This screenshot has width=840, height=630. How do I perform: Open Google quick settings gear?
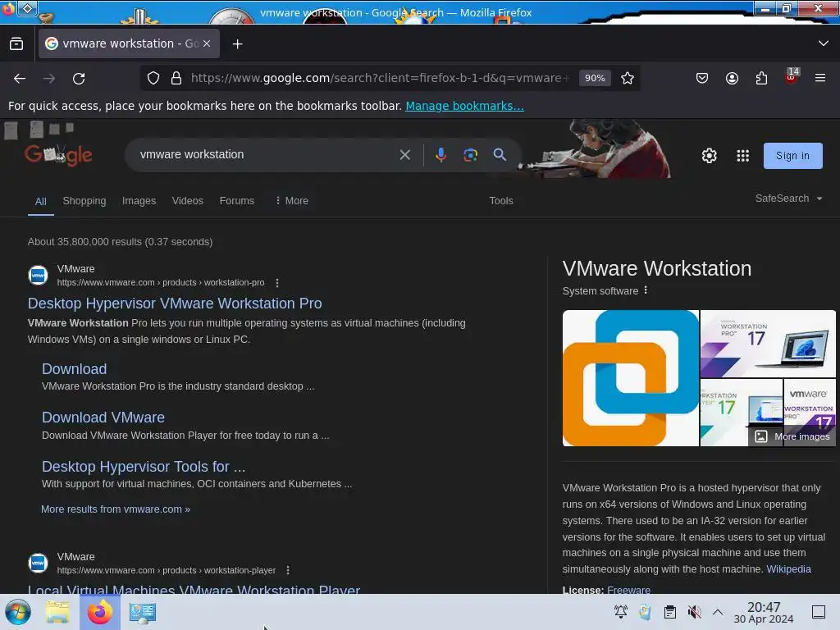click(710, 156)
